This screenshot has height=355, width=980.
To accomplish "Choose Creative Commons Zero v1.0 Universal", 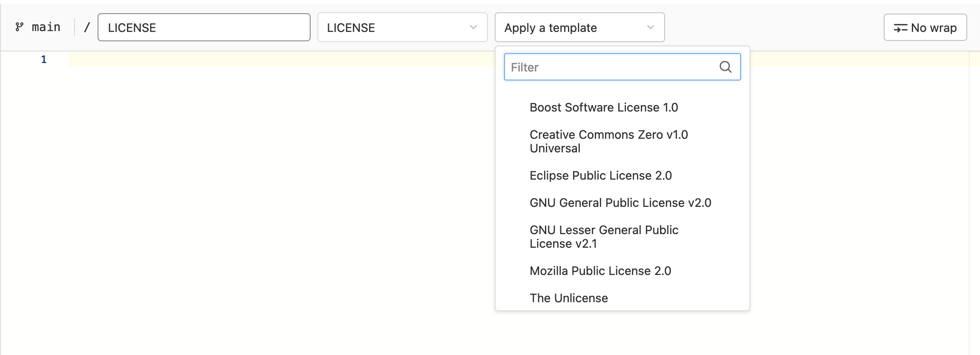I will tap(608, 141).
